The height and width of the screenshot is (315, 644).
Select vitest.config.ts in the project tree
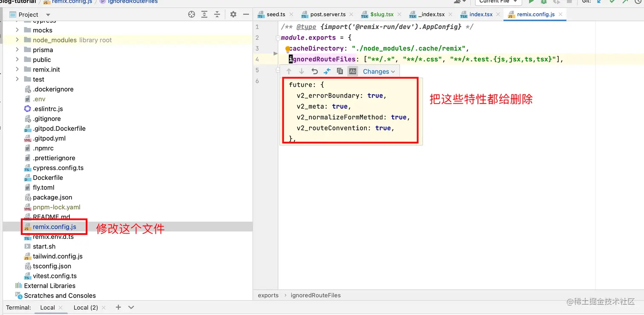click(55, 276)
